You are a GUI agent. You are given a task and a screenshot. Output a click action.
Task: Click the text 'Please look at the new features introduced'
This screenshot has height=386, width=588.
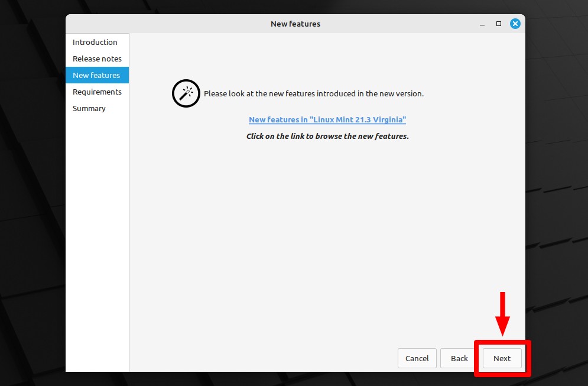tap(280, 94)
